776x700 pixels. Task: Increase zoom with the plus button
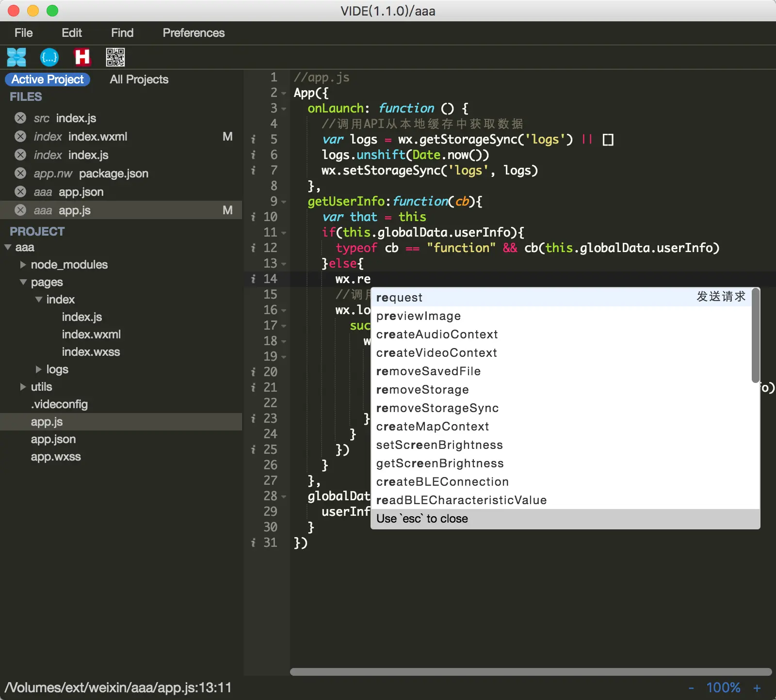point(757,688)
